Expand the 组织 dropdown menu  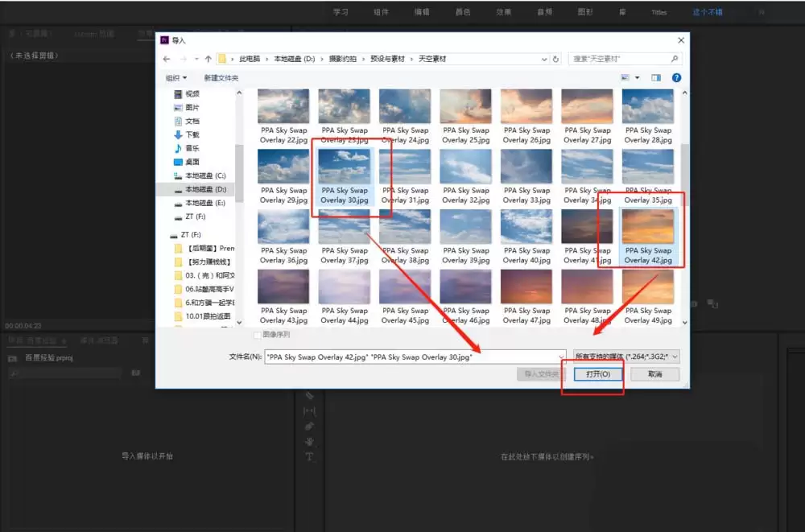coord(176,78)
